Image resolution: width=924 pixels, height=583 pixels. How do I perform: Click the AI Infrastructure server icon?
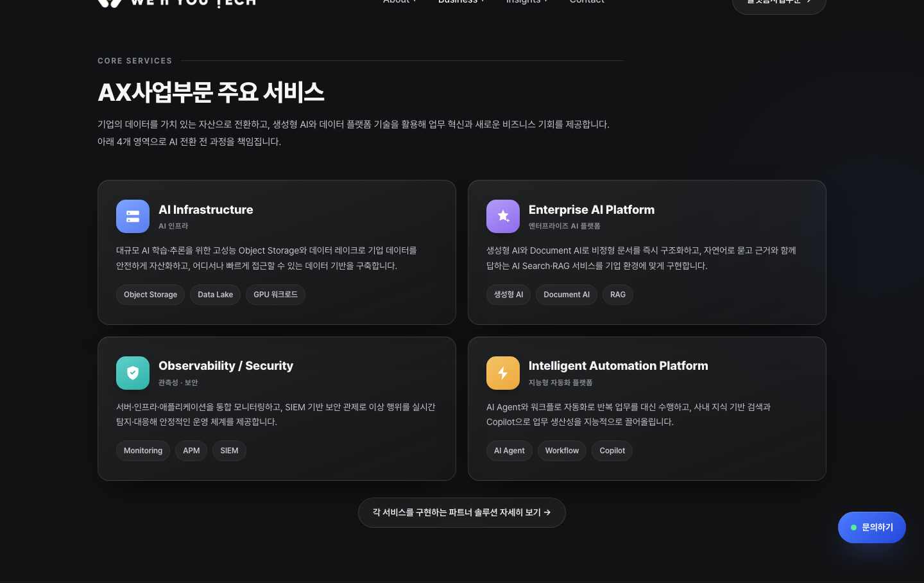[x=133, y=216]
